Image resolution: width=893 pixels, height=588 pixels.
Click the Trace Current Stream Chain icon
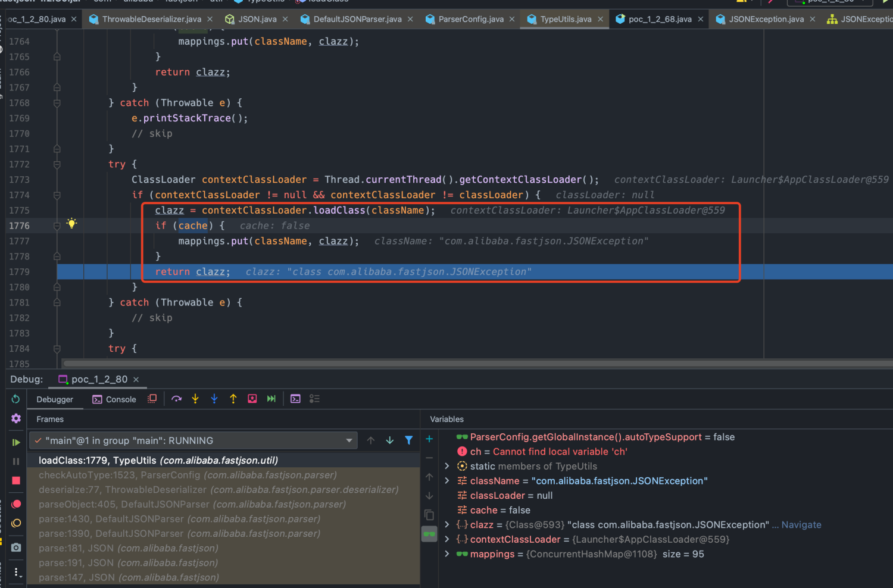(314, 399)
